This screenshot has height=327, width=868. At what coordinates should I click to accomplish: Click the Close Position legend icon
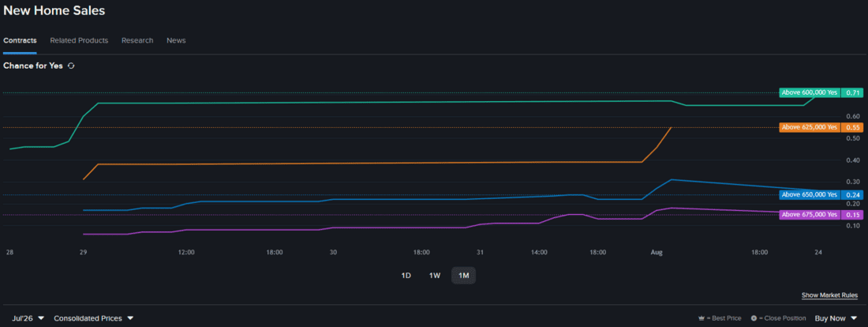pos(754,318)
